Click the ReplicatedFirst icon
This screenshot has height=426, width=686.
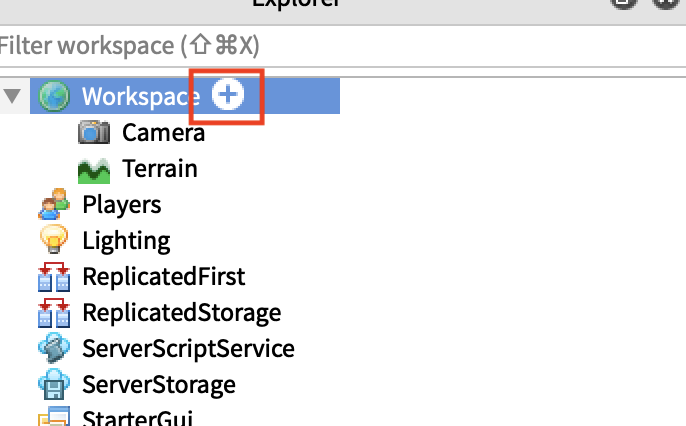pos(54,277)
